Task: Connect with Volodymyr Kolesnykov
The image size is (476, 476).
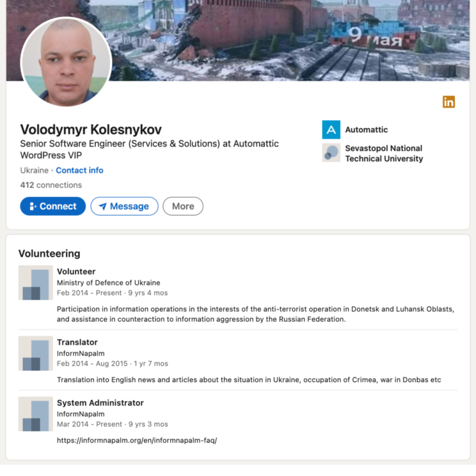Action: [x=53, y=207]
